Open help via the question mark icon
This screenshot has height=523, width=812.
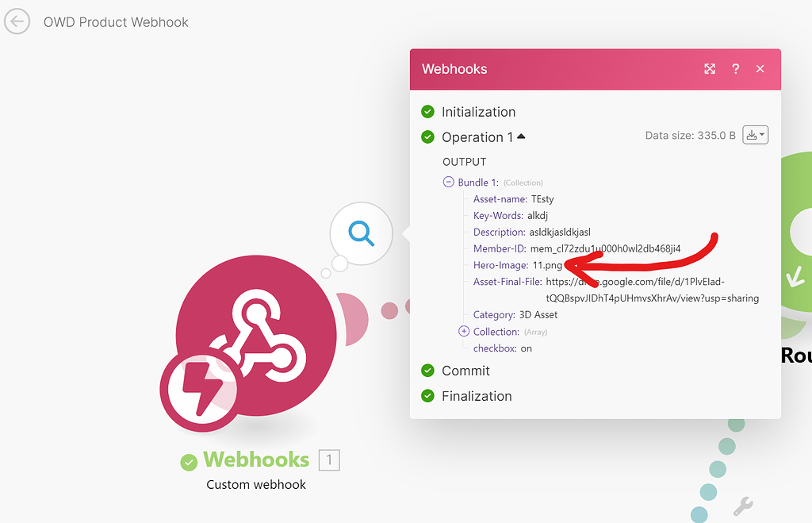(x=735, y=69)
